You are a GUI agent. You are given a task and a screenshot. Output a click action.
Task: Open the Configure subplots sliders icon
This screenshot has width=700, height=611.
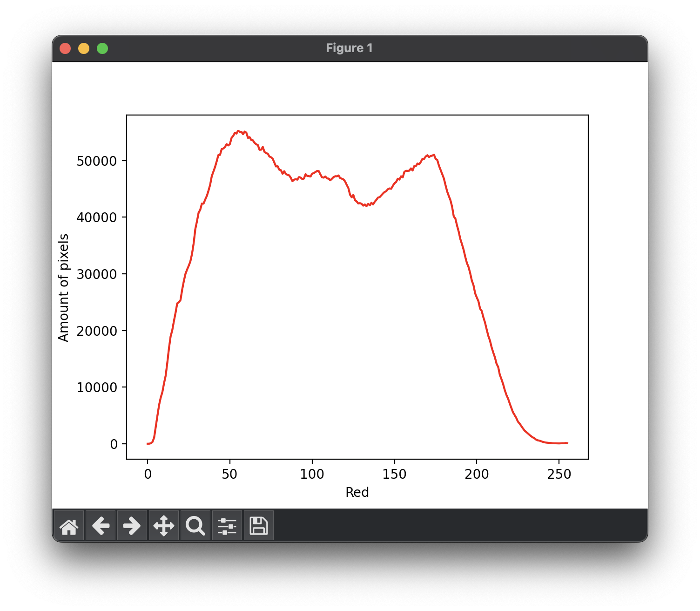tap(227, 526)
